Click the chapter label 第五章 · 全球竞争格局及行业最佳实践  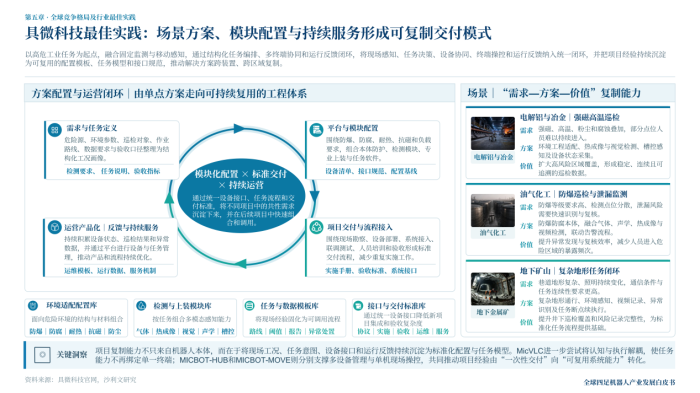[80, 17]
